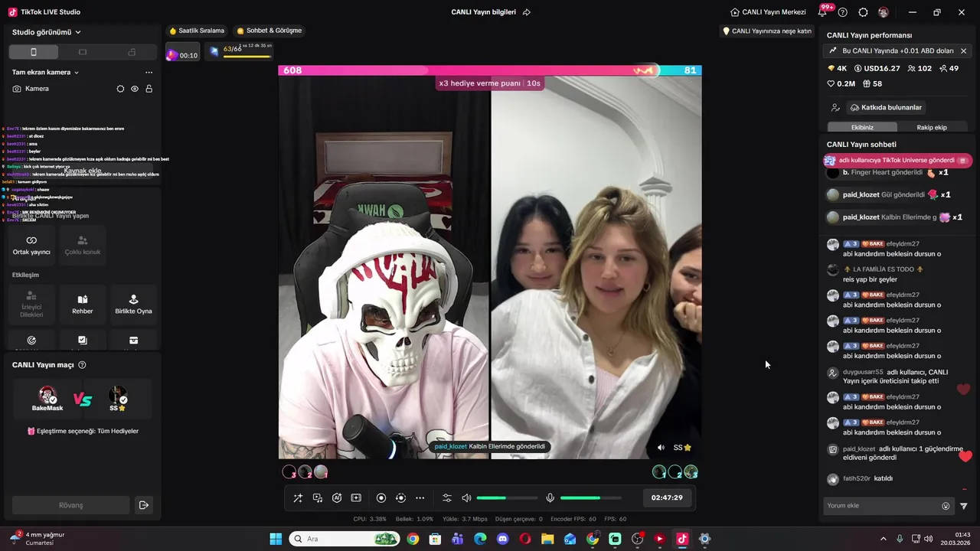
Task: Toggle Kamera source visibility eye
Action: tap(135, 89)
